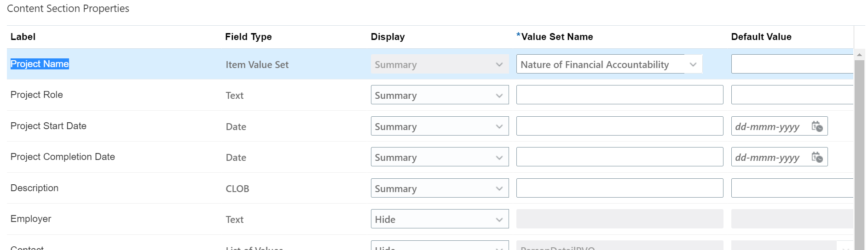Click the Value Set Name column header
This screenshot has height=250, width=868.
(x=557, y=37)
